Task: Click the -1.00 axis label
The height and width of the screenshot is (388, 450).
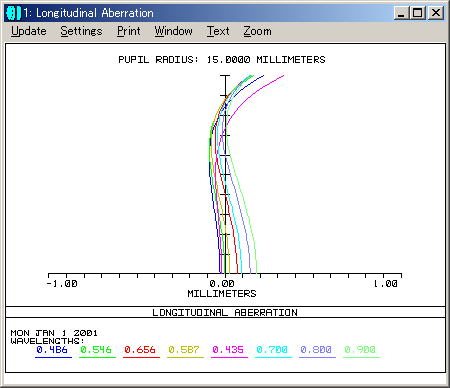Action: point(62,284)
